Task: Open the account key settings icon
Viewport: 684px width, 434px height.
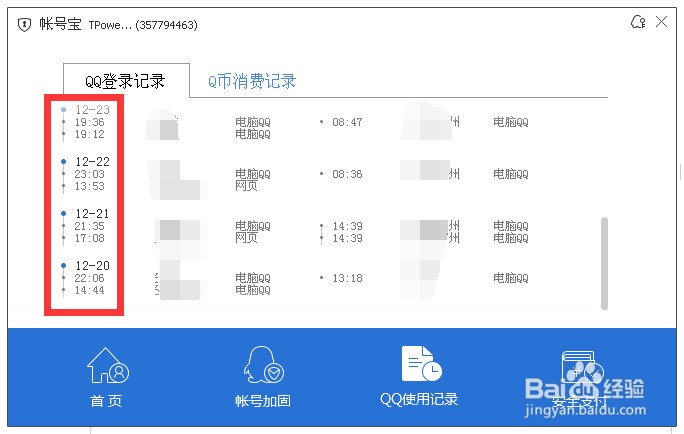Action: [x=638, y=22]
